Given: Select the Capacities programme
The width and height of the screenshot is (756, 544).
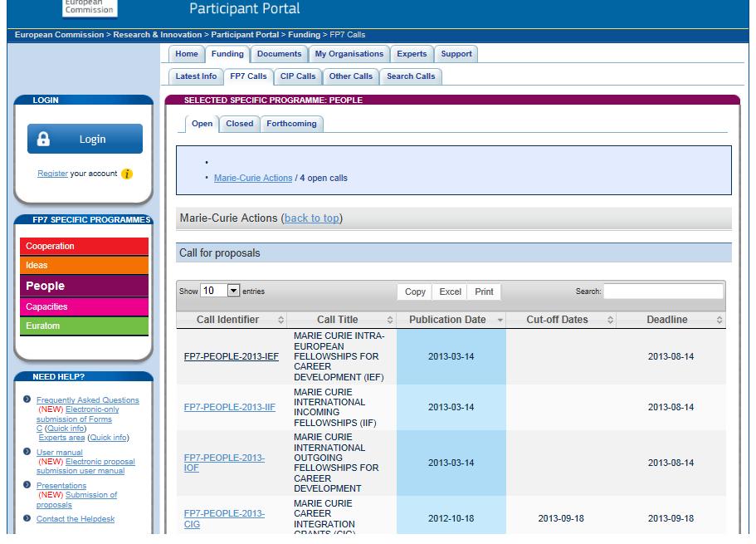Looking at the screenshot, I should [84, 306].
